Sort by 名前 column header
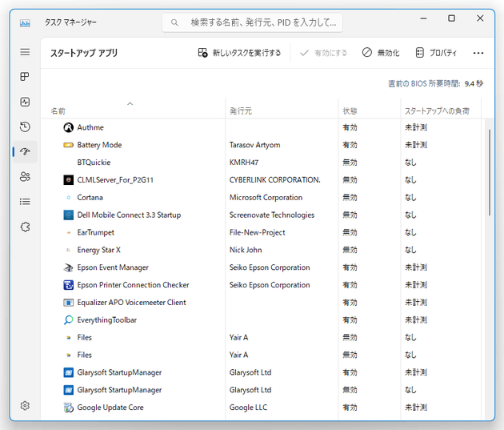504x430 pixels. click(x=58, y=111)
